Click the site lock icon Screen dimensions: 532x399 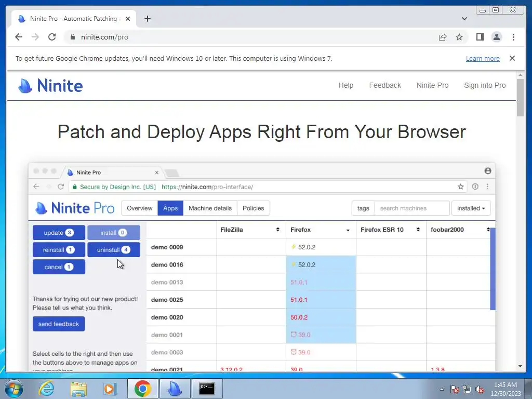pos(72,37)
